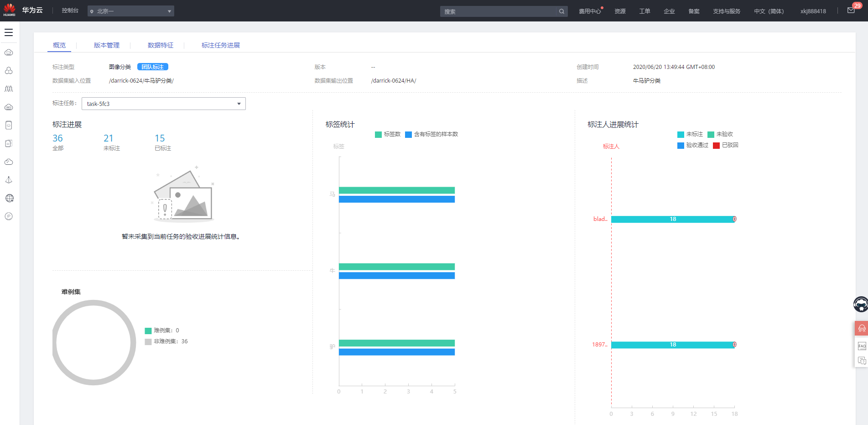This screenshot has width=868, height=425.
Task: Toggle the 已驳回 legend series
Action: point(726,145)
